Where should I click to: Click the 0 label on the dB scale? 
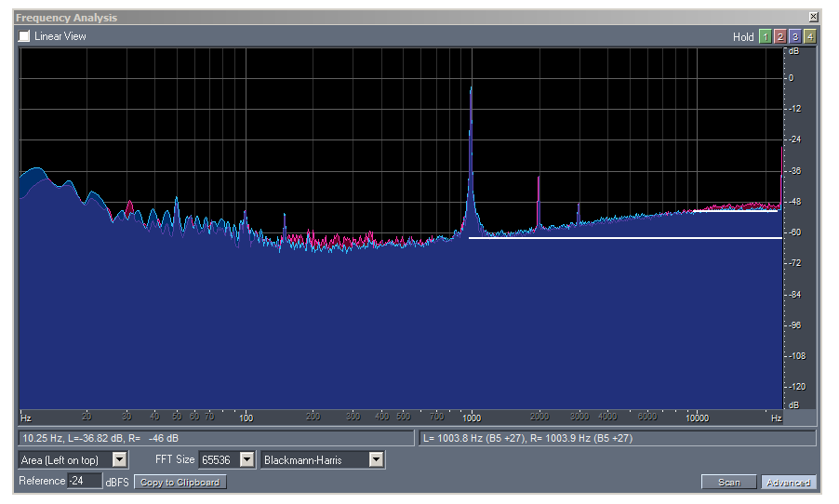[792, 78]
